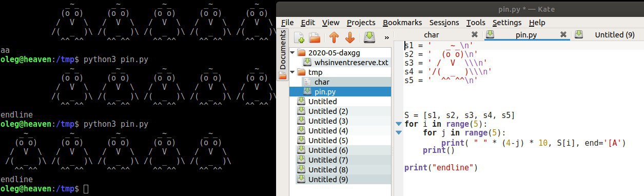Collapse the 2020-05-daxgg folder
The image size is (644, 196).
(x=292, y=53)
